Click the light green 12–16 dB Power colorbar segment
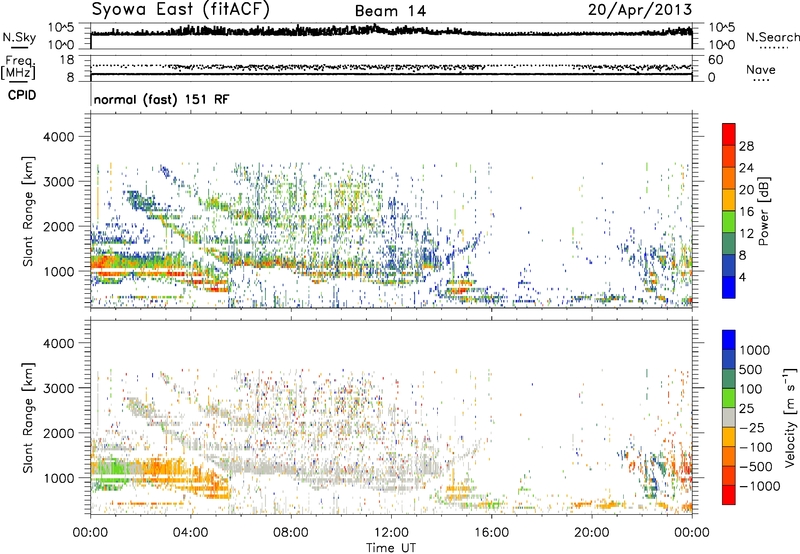Screen dimensions: 800x554 [x=729, y=221]
